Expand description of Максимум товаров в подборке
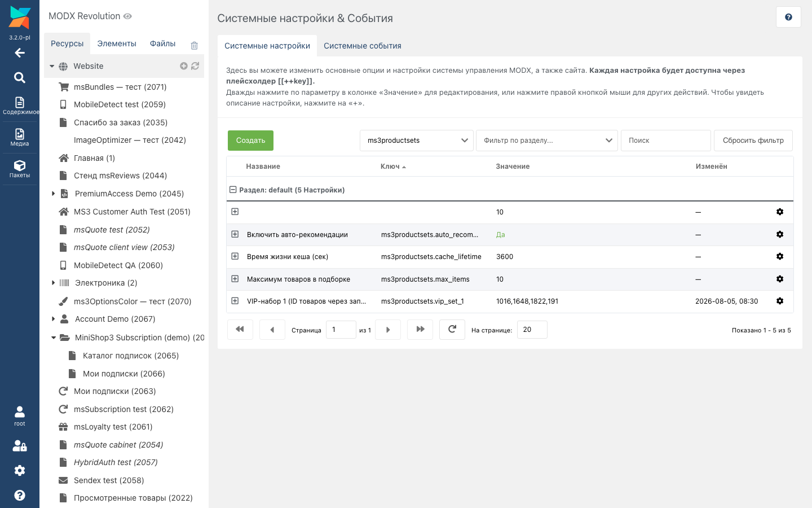This screenshot has height=508, width=812. coord(235,279)
